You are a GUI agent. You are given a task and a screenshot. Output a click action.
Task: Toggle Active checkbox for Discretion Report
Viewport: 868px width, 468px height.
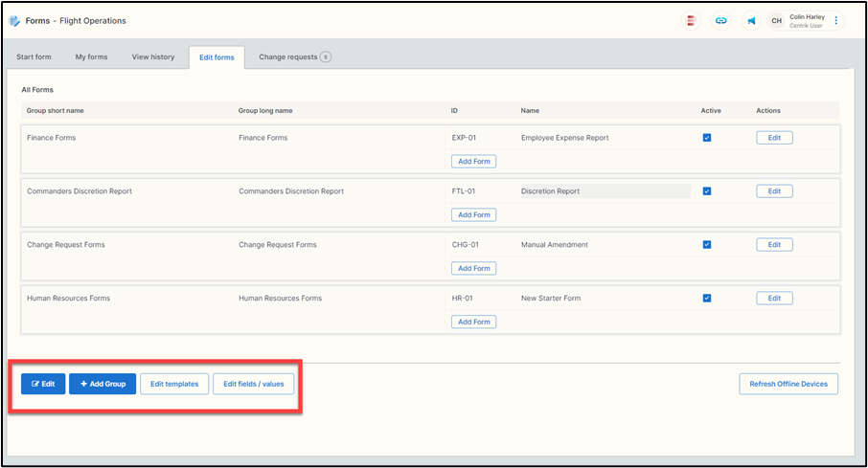(707, 191)
